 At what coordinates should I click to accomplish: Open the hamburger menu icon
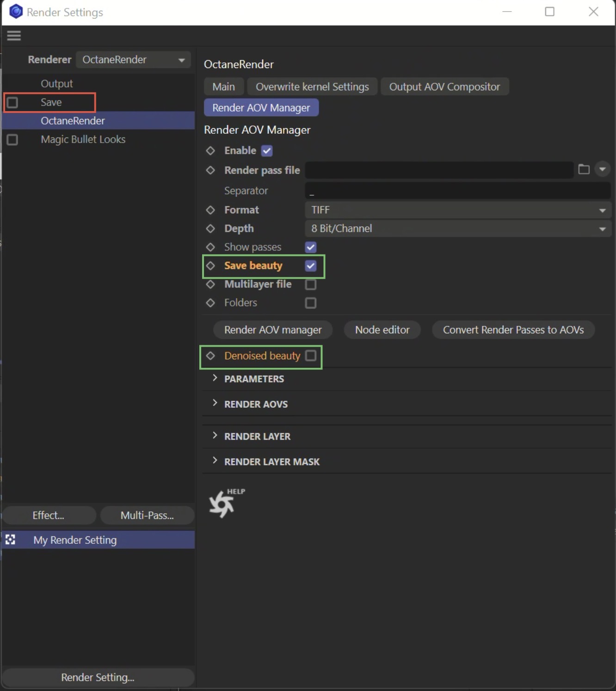coord(14,36)
